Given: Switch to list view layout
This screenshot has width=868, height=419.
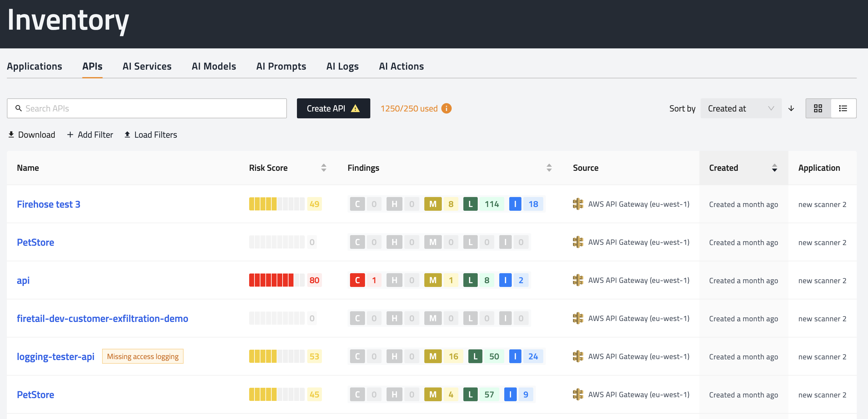Looking at the screenshot, I should tap(843, 108).
